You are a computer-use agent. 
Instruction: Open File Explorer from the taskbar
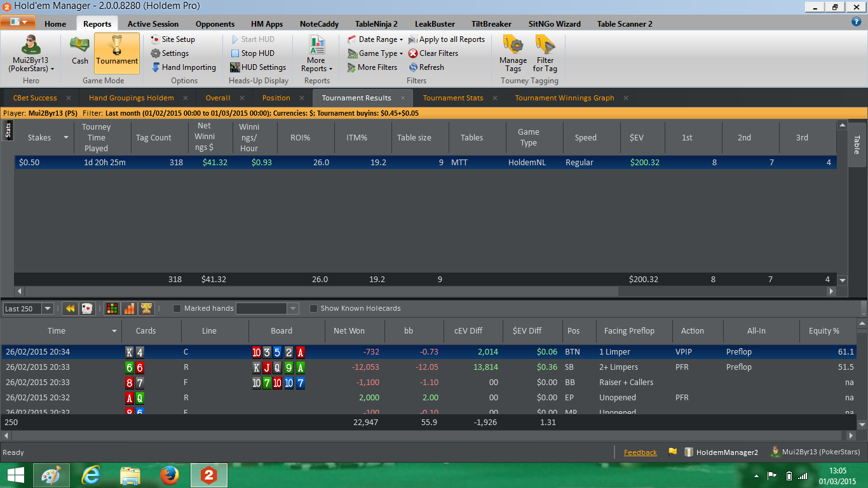tap(130, 475)
